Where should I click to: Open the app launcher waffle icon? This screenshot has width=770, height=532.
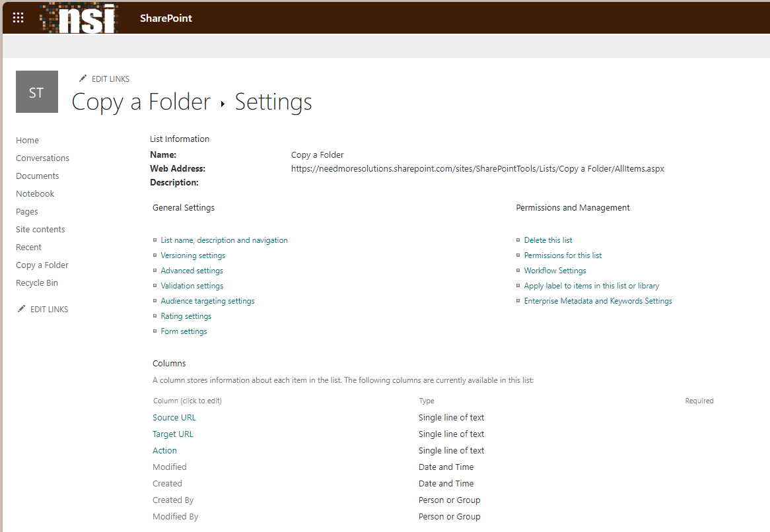[x=18, y=18]
